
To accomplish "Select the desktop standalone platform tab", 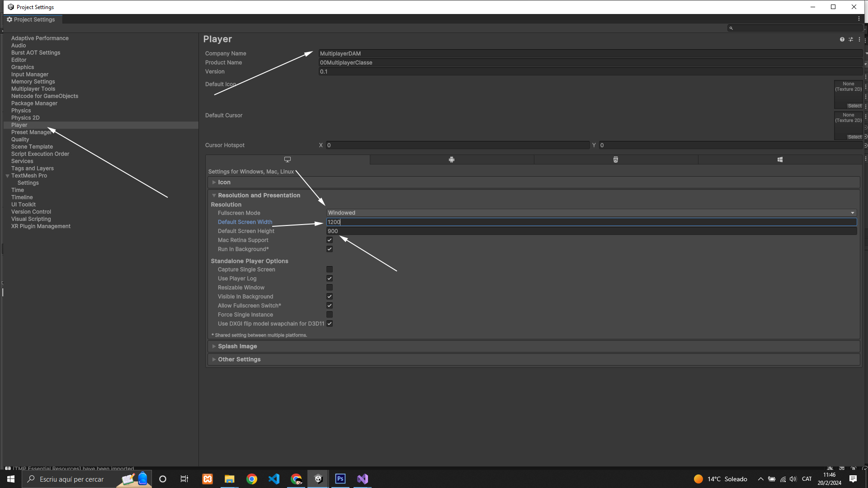I will [288, 160].
